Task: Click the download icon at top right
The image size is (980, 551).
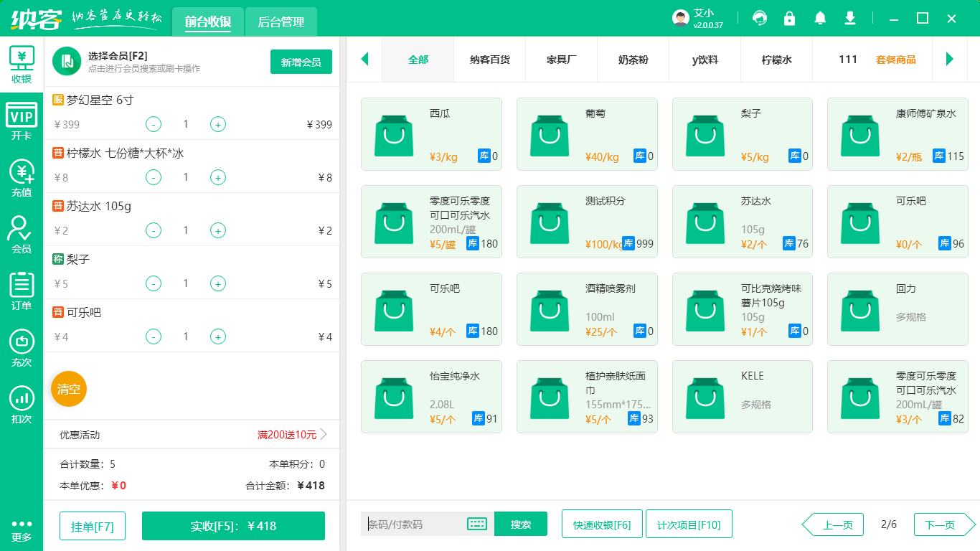Action: pos(849,17)
